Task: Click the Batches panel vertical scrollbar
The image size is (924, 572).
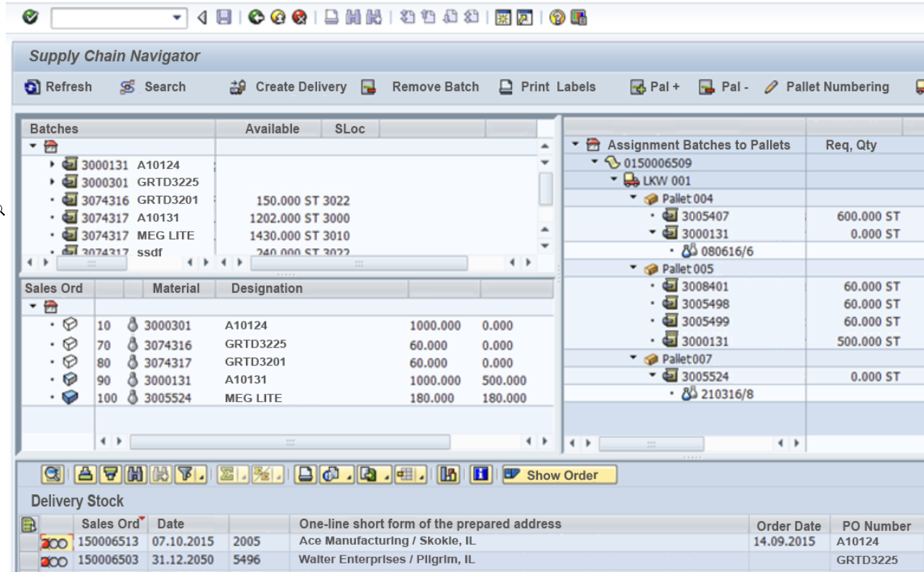Action: pyautogui.click(x=546, y=188)
